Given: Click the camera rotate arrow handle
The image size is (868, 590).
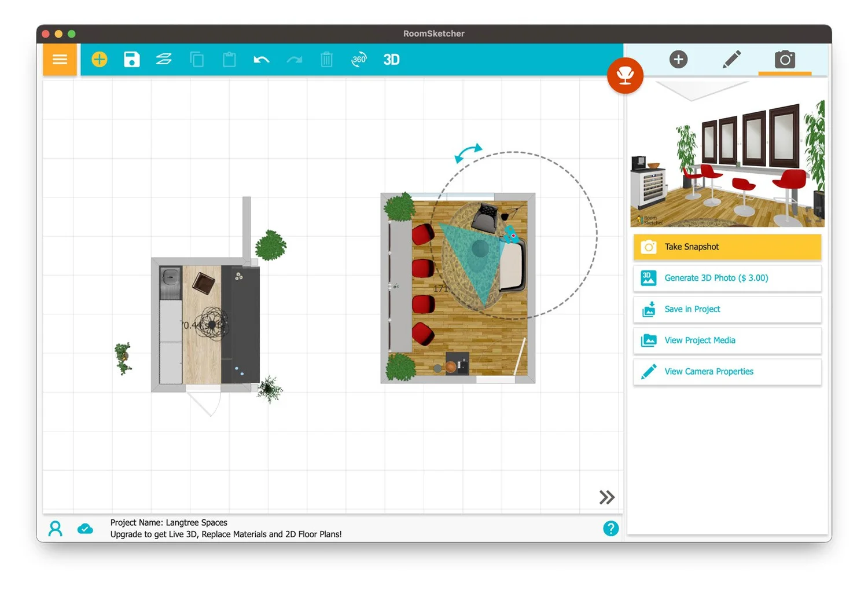Looking at the screenshot, I should 468,152.
